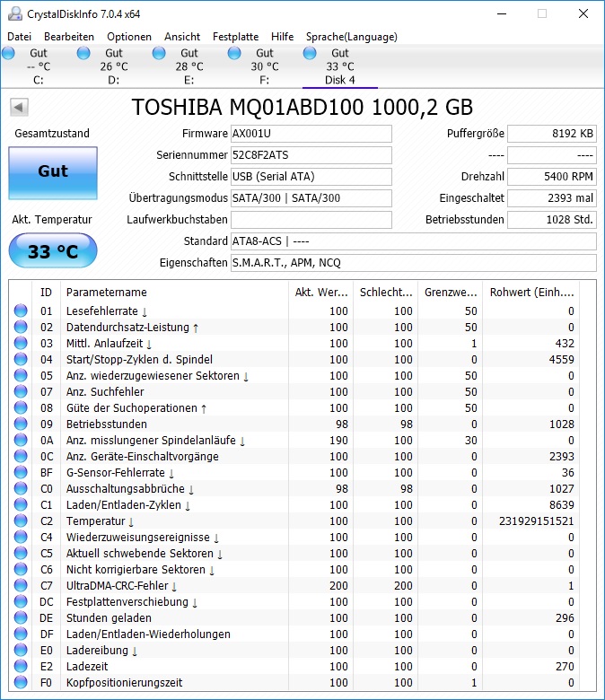Click status circle for Ausschaltungsabbrüche row
This screenshot has width=605, height=700.
[21, 488]
